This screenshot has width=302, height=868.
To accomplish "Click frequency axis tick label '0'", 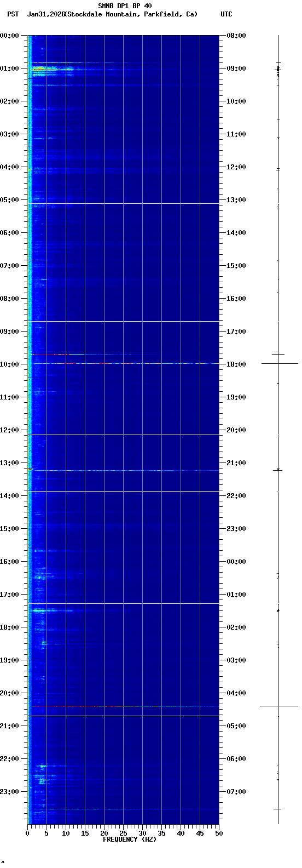I will click(x=27, y=833).
